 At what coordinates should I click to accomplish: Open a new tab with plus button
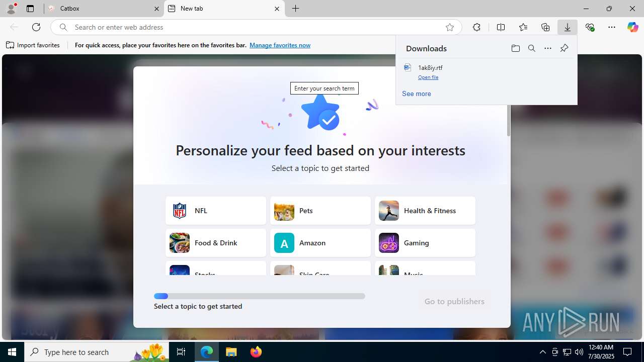(x=296, y=9)
